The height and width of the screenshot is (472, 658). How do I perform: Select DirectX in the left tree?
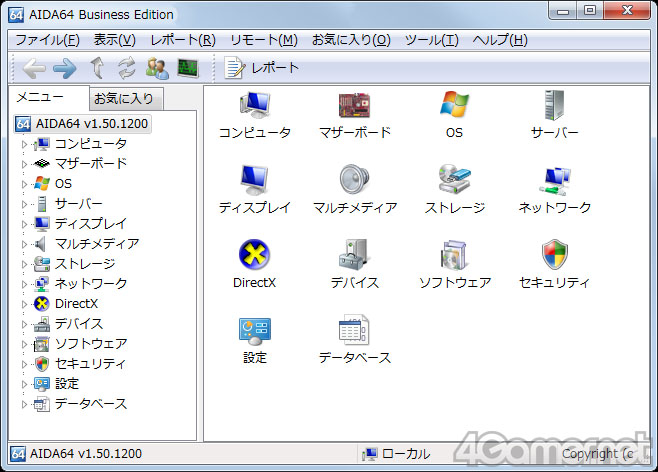click(x=76, y=304)
